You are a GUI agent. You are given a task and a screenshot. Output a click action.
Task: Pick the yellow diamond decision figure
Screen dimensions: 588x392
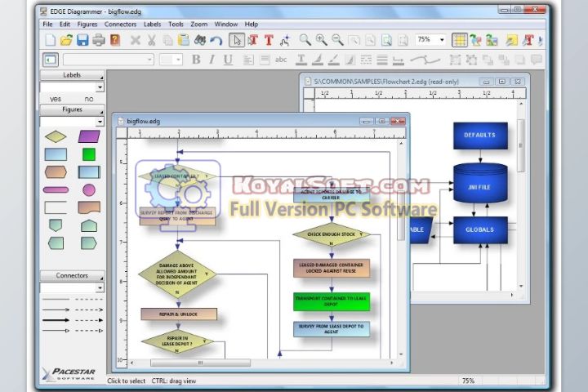pos(56,136)
